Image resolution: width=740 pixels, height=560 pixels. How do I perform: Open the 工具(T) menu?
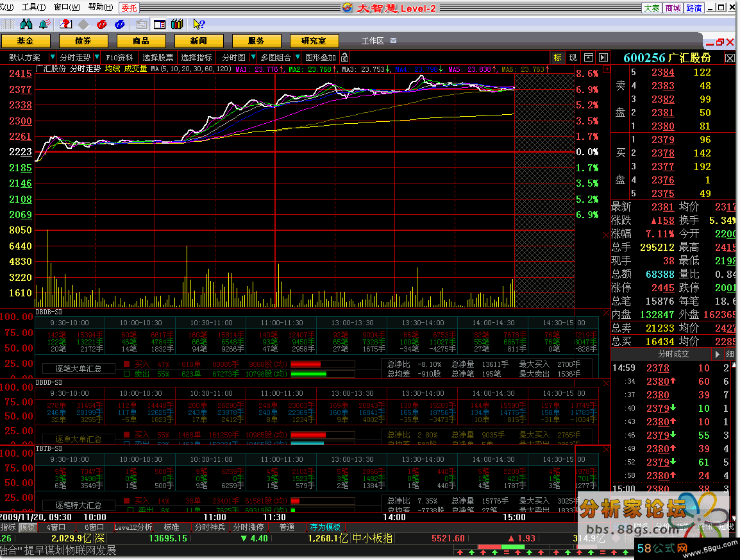(x=33, y=7)
